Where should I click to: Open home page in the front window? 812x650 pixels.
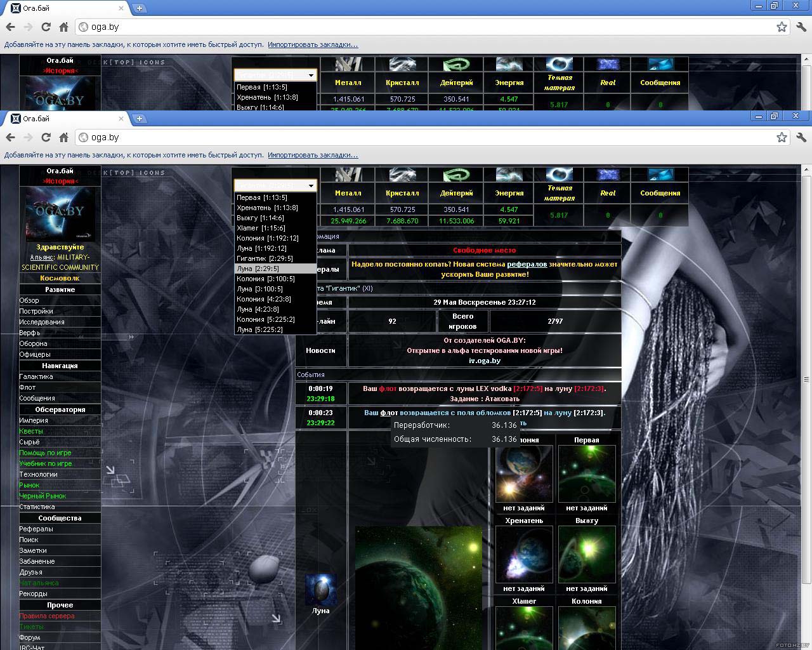[x=63, y=137]
